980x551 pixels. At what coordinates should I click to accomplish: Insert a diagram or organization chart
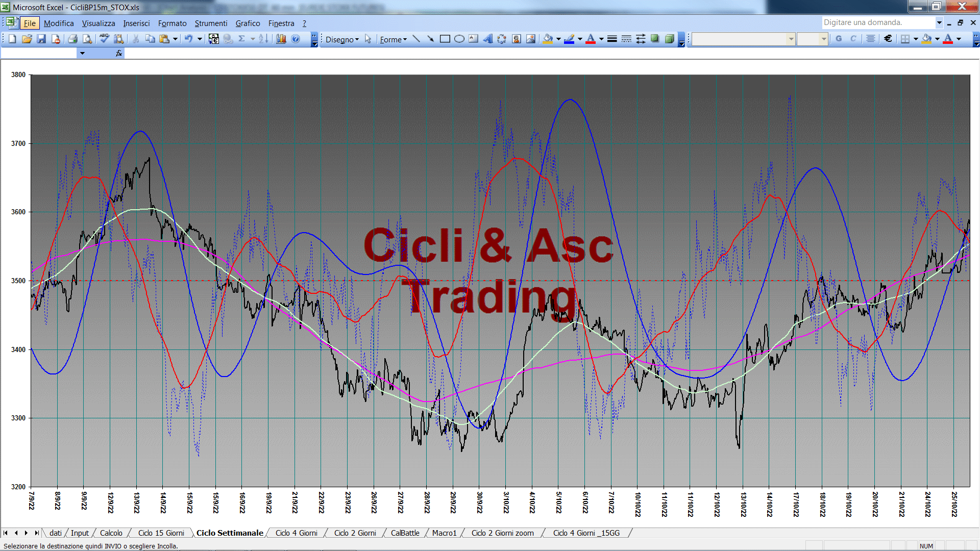tap(502, 39)
